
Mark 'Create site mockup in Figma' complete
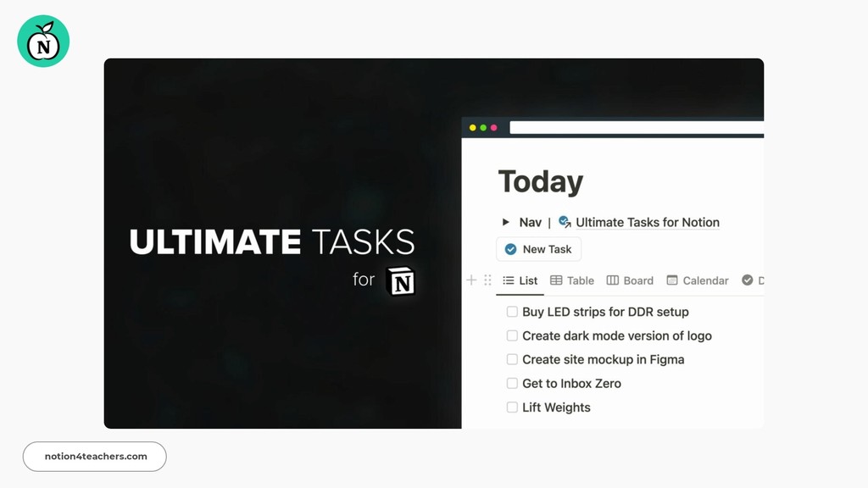pyautogui.click(x=512, y=359)
